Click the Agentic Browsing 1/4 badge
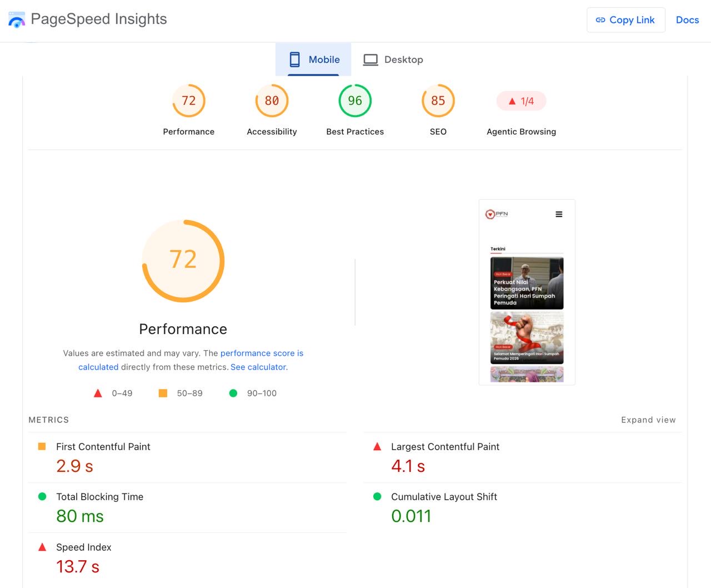 (x=521, y=101)
